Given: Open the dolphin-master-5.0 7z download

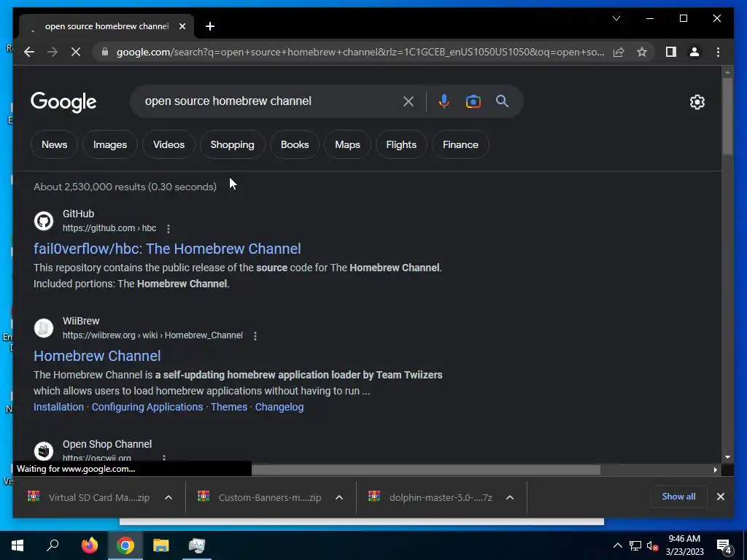Looking at the screenshot, I should click(x=430, y=497).
